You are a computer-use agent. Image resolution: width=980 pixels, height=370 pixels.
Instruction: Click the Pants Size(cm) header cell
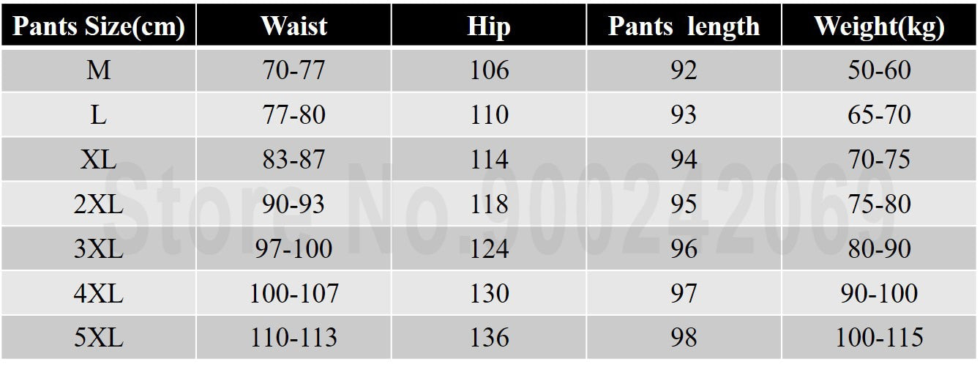click(98, 26)
